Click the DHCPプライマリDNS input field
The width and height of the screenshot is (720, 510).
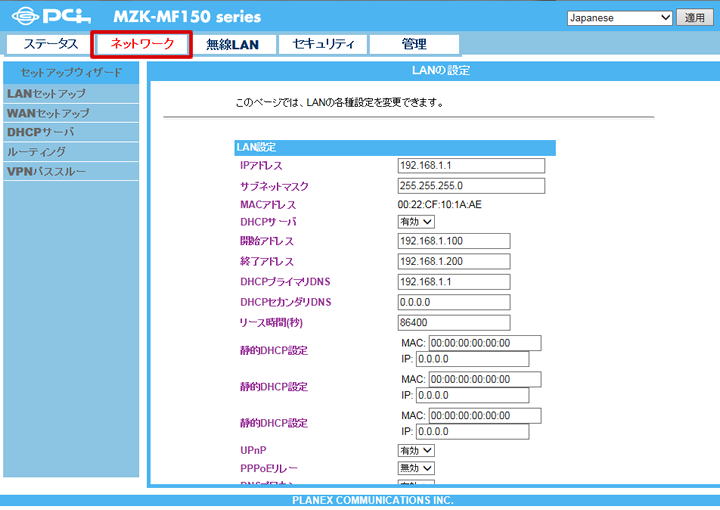pos(454,282)
